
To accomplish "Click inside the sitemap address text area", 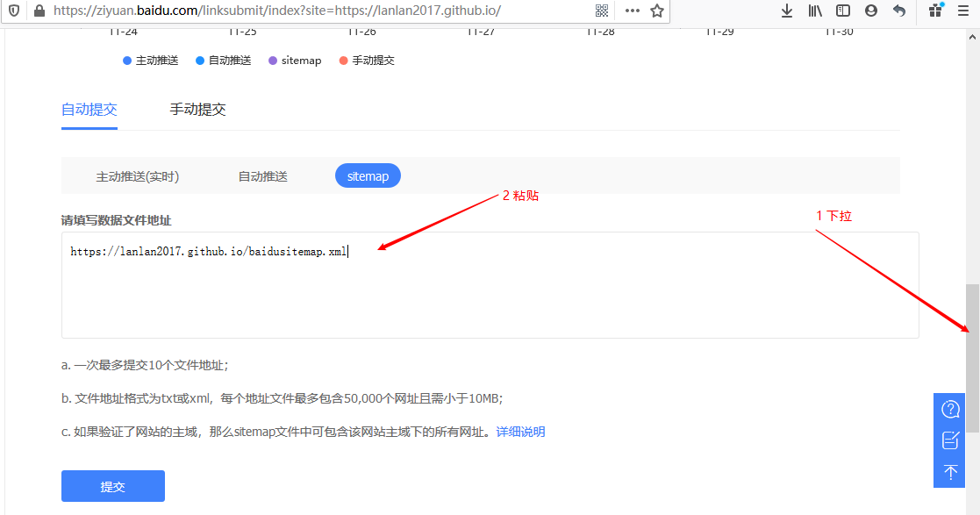I will coord(490,286).
